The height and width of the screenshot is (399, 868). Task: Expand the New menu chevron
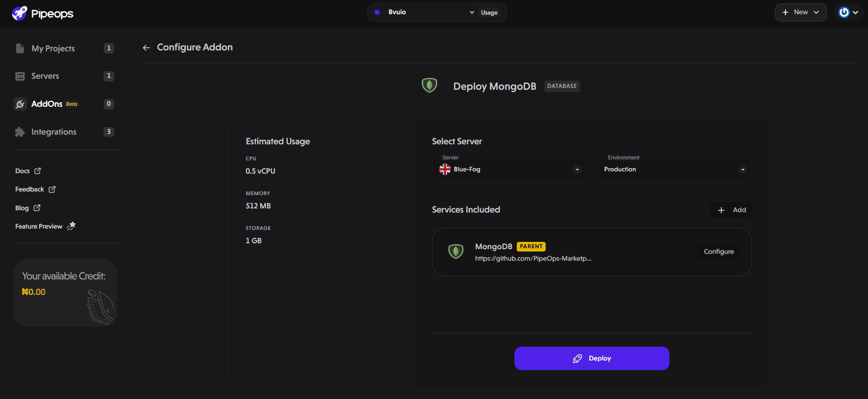816,12
